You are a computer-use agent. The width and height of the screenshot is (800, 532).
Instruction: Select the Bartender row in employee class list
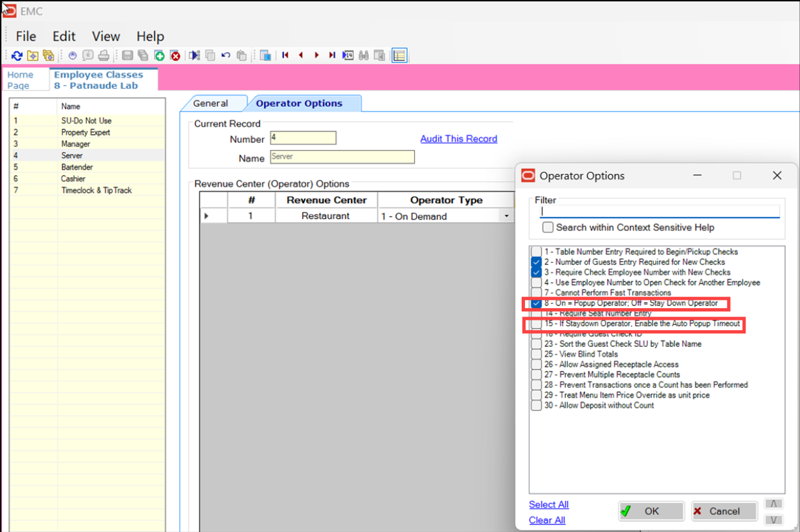click(87, 167)
